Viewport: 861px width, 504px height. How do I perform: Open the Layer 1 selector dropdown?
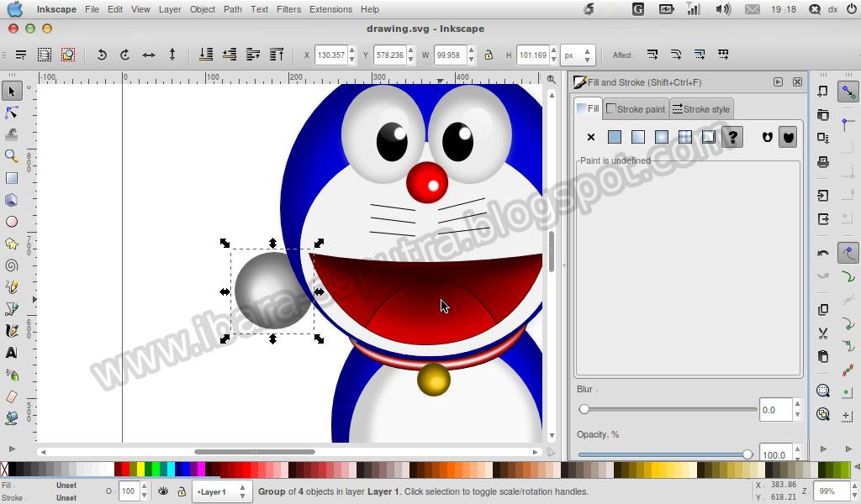pyautogui.click(x=221, y=492)
